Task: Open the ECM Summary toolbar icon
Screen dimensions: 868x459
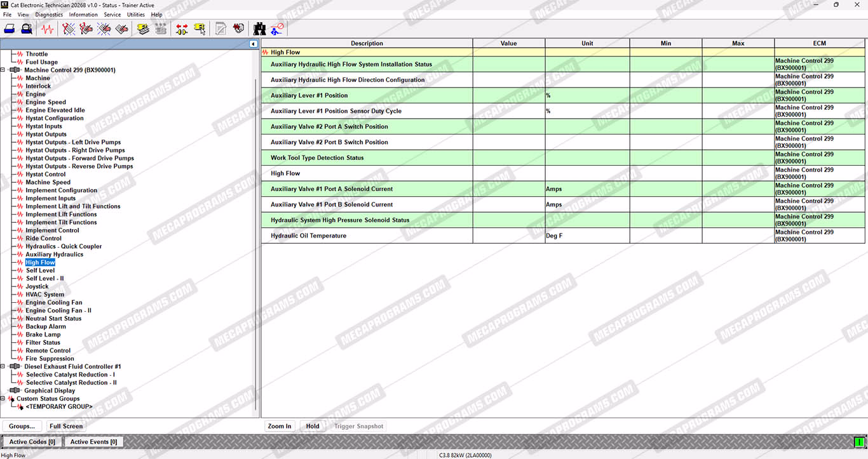Action: pyautogui.click(x=144, y=29)
